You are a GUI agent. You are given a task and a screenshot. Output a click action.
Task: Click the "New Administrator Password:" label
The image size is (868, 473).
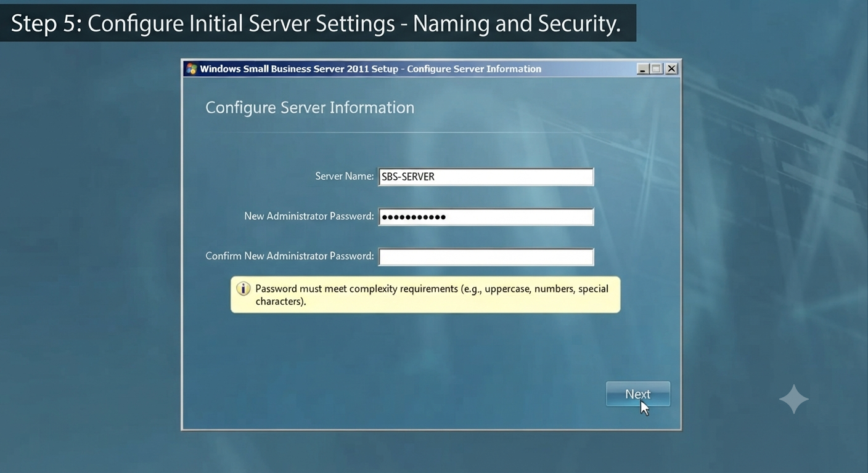tap(309, 216)
